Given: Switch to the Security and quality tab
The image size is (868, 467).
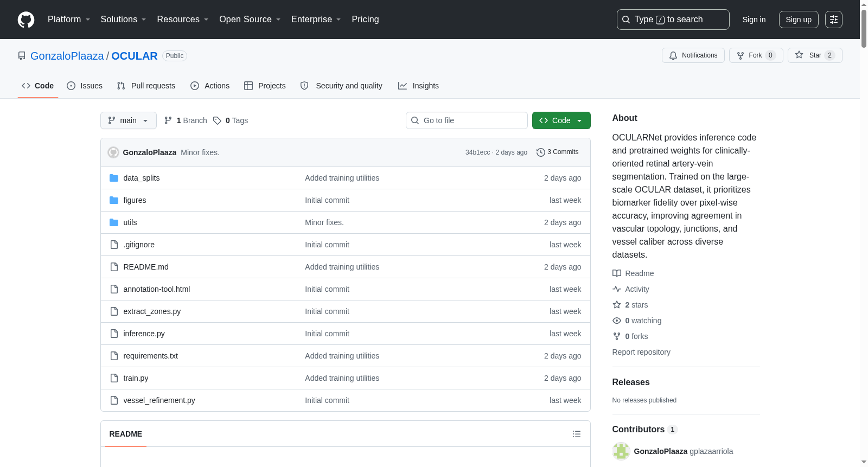Looking at the screenshot, I should (341, 86).
